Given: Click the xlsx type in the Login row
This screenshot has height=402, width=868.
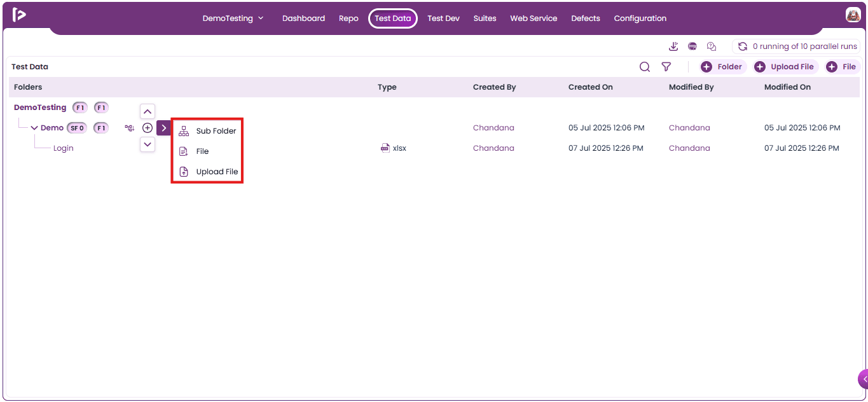Looking at the screenshot, I should coord(394,148).
